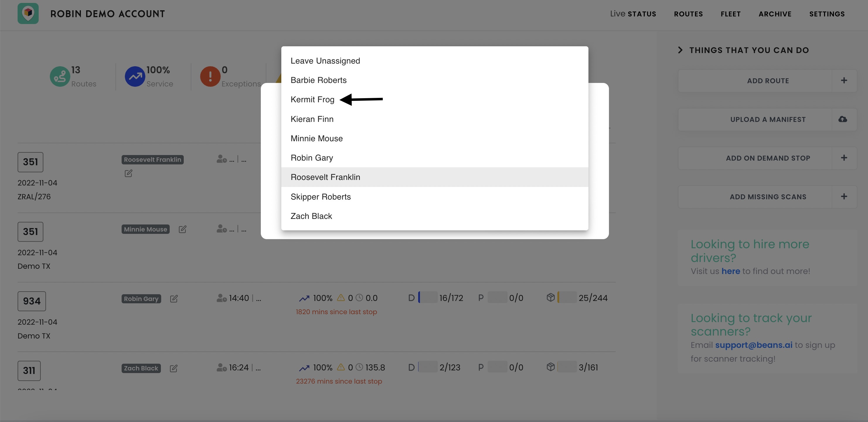The height and width of the screenshot is (422, 868).
Task: Click the green Routes summary icon
Action: 60,76
